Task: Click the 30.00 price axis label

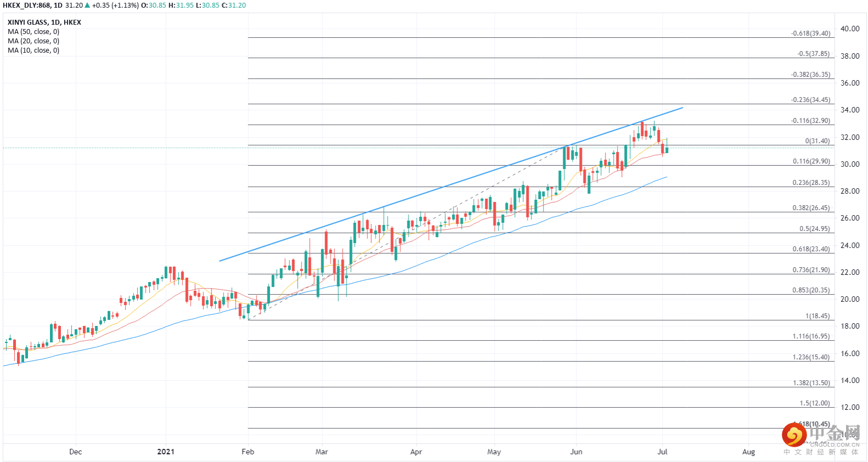Action: click(x=850, y=164)
